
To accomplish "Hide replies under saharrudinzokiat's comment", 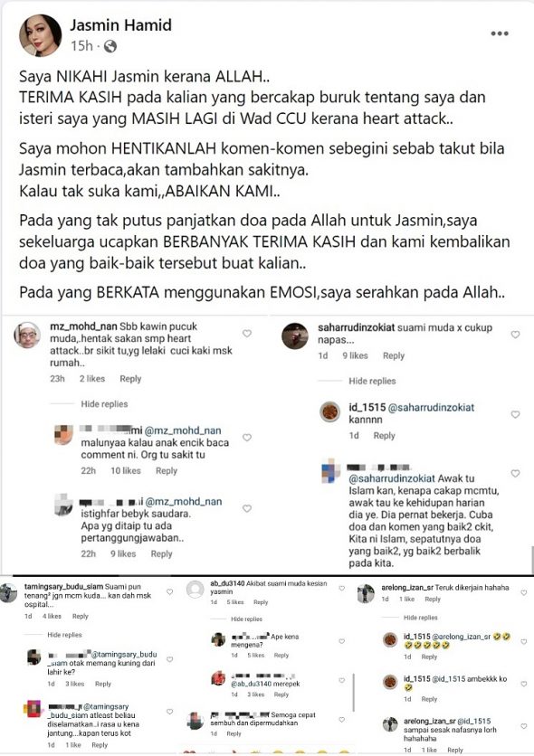I will 372,381.
